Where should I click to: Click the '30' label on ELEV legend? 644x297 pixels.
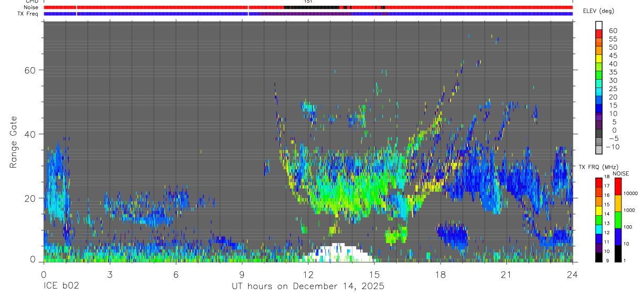coord(613,81)
